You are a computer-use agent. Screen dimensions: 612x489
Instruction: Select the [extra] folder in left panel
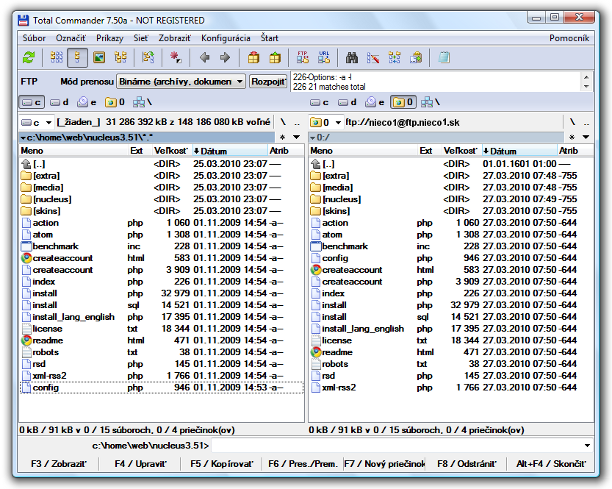[162, 176]
